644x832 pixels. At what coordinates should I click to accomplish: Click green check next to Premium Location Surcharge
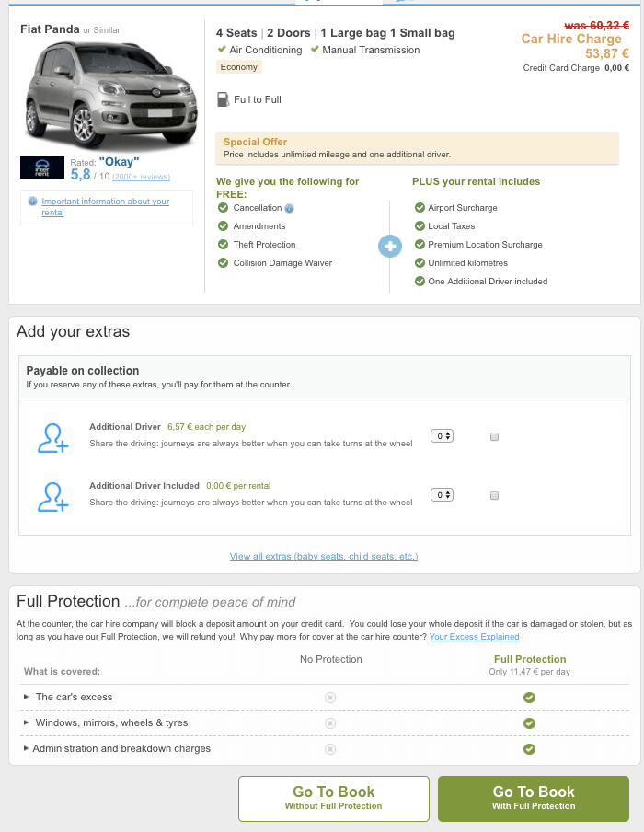[420, 244]
